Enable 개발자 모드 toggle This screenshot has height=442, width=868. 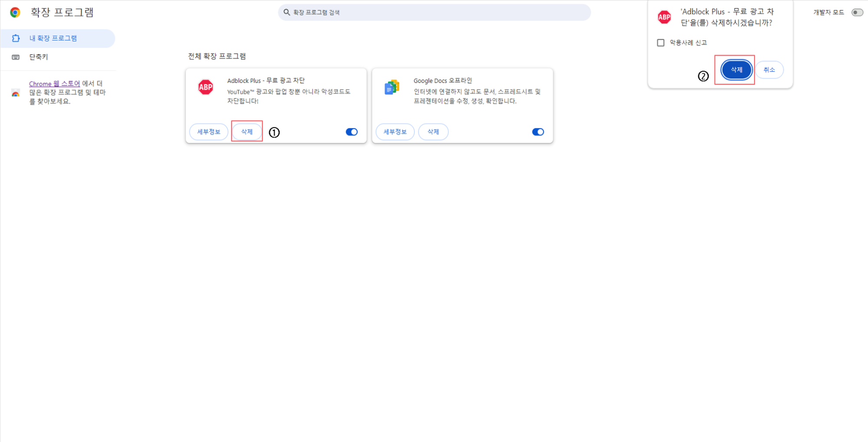(x=857, y=13)
